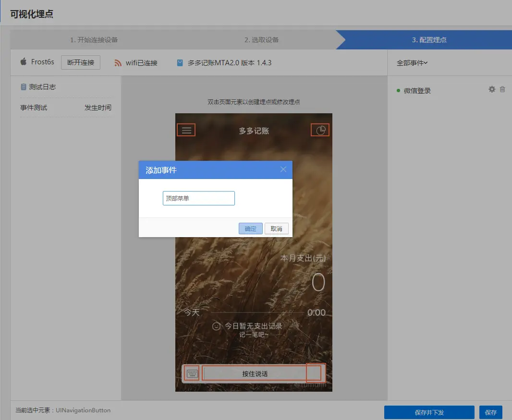The width and height of the screenshot is (512, 420).
Task: Focus the event name field containing 顶部菜单
Action: coord(198,198)
